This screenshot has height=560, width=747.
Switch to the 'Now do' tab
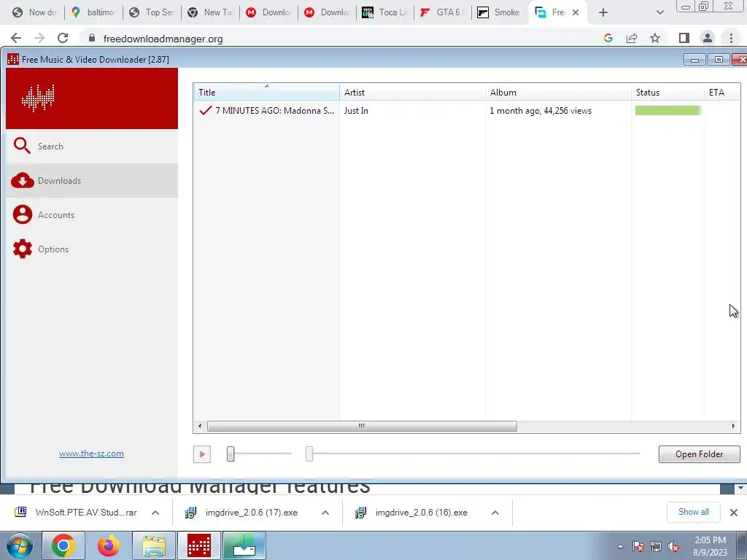point(34,12)
